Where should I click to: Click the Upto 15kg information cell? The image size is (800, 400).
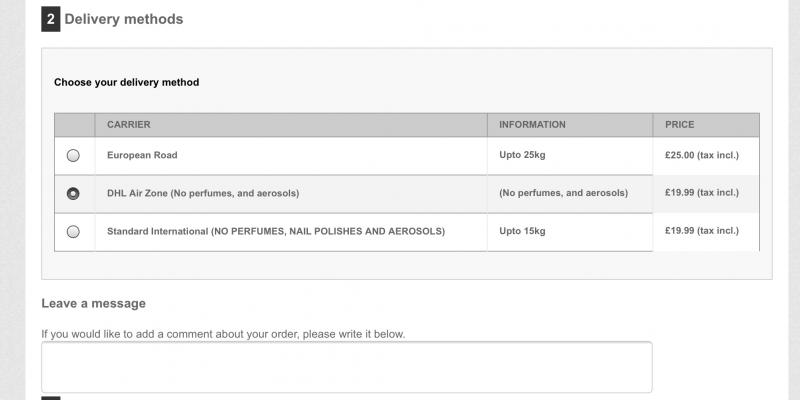tap(522, 231)
